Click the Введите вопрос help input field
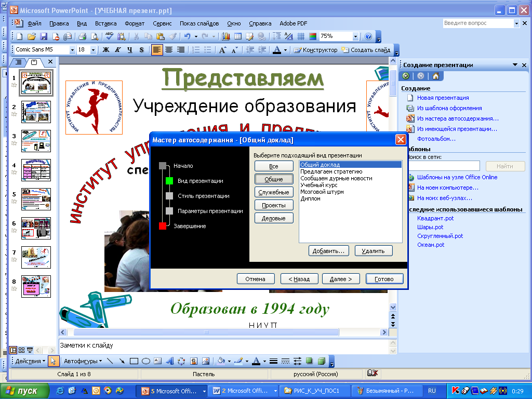This screenshot has height=399, width=532. click(478, 23)
